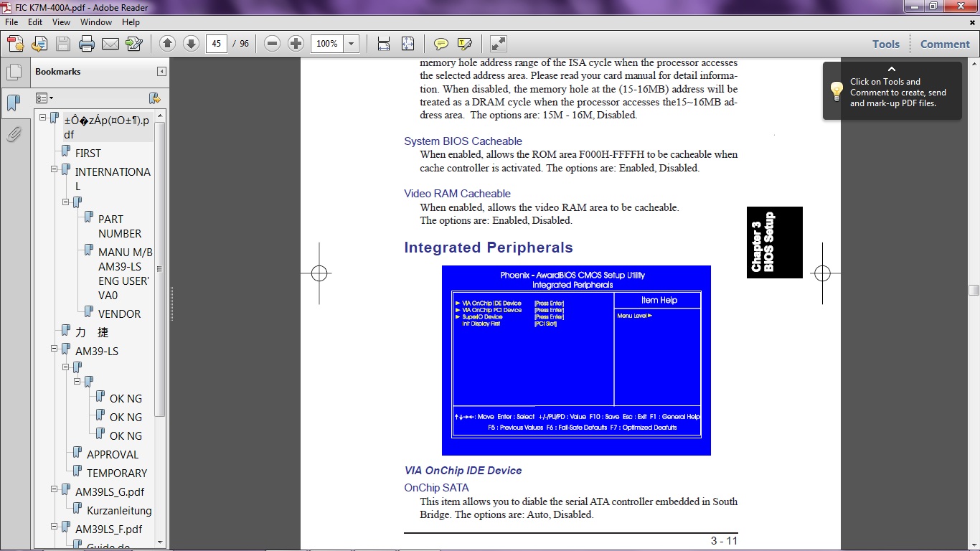Image resolution: width=980 pixels, height=551 pixels.
Task: Select the PART NUMBER bookmark
Action: (x=120, y=226)
